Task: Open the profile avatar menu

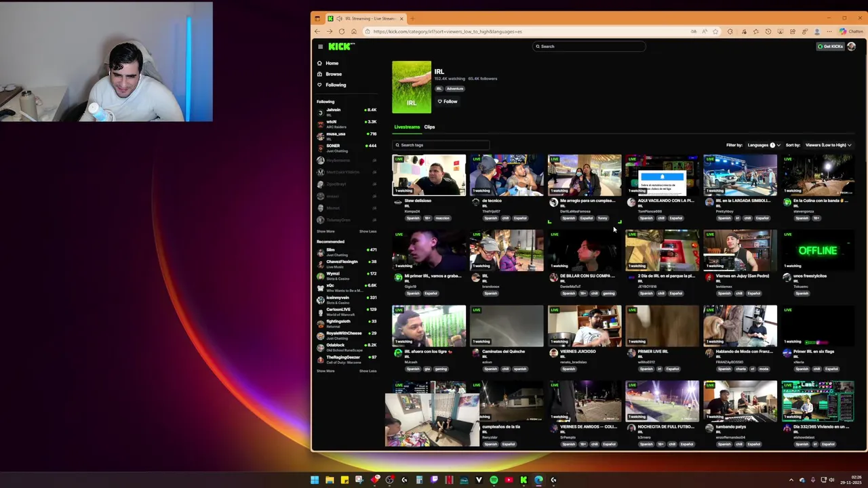Action: tap(852, 47)
